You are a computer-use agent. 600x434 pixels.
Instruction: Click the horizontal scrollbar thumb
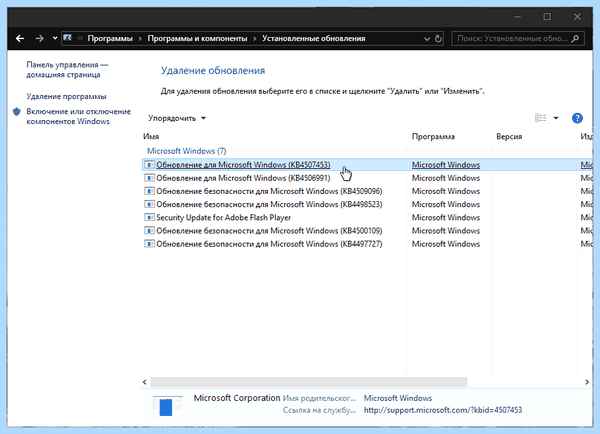pyautogui.click(x=309, y=382)
